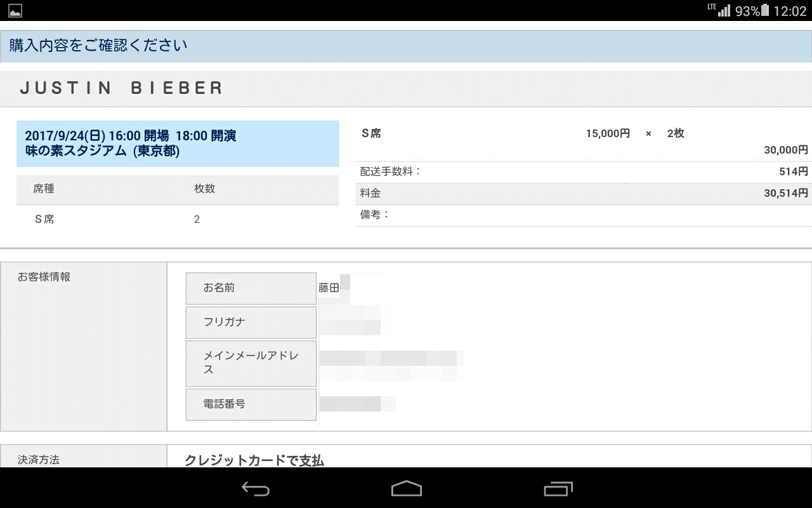Tap the クレジットカードで支払 payment text
The width and height of the screenshot is (812, 508).
(x=254, y=460)
